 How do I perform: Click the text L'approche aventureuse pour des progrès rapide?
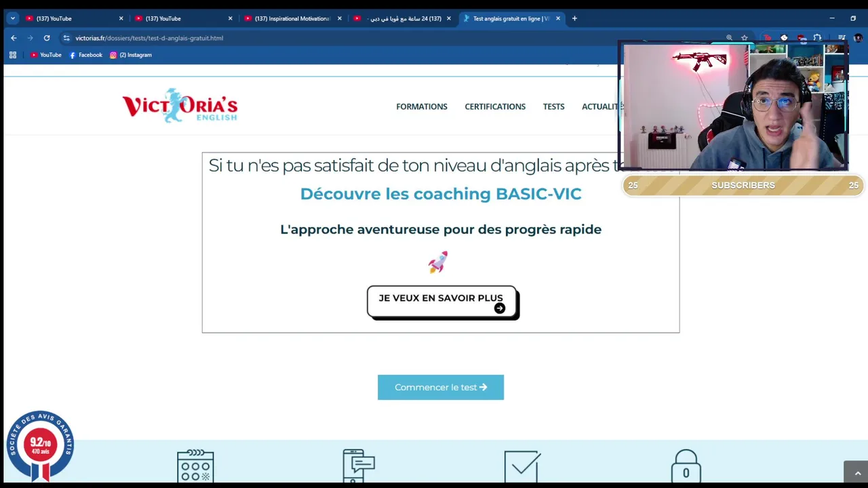[x=441, y=229]
